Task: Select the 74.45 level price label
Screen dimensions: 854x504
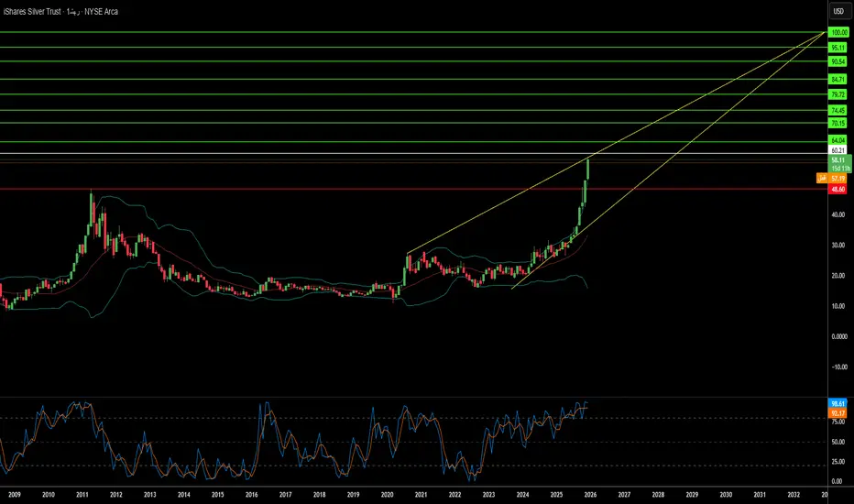Action: 838,111
